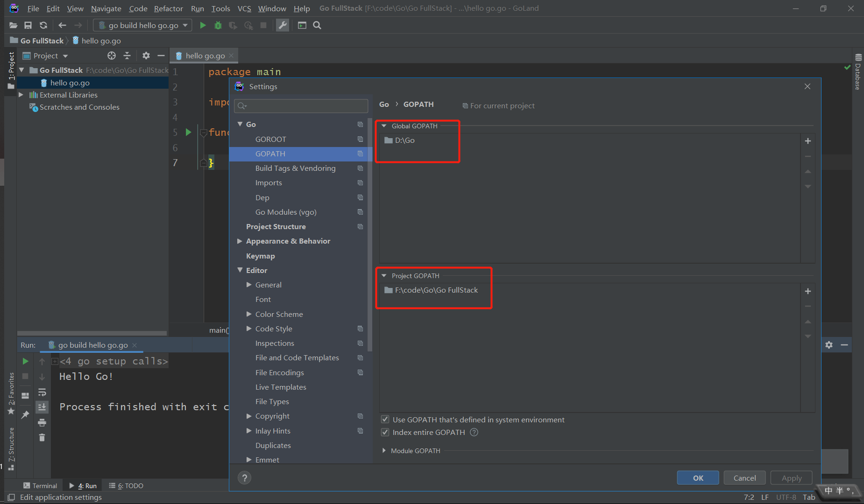Click the Settings tree vertical scrollbar
Screen dimensions: 864x504
pos(370,236)
